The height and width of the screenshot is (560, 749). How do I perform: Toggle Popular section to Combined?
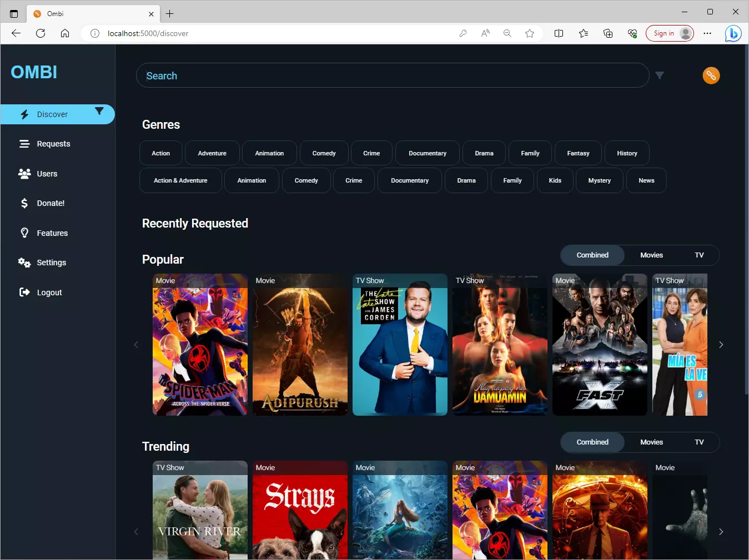point(592,255)
